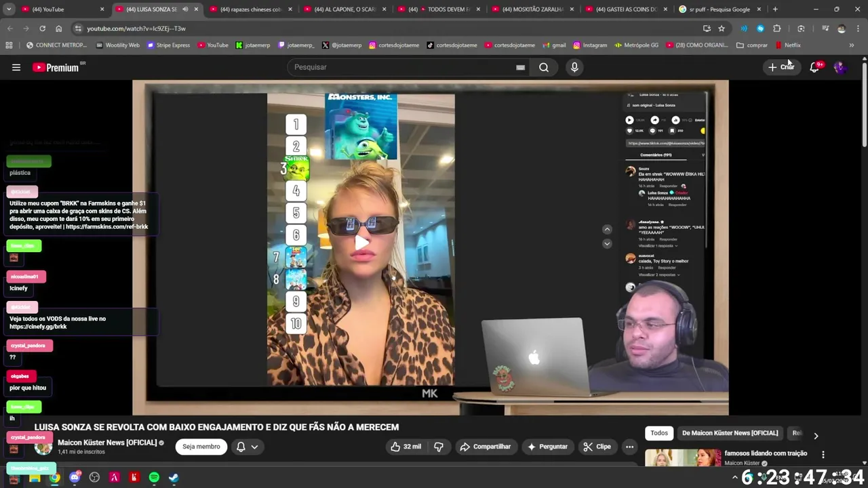Open the Metrópole GG bookmark
868x488 pixels.
tap(637, 45)
